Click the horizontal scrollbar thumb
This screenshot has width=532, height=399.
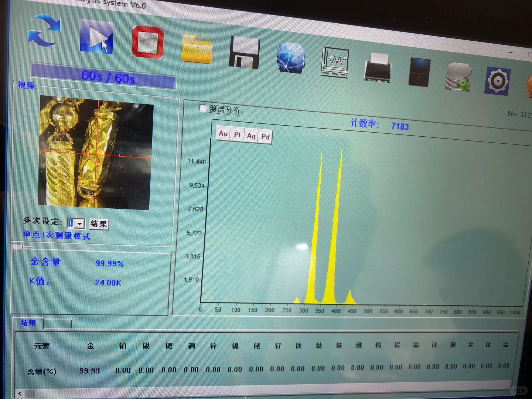(x=30, y=394)
